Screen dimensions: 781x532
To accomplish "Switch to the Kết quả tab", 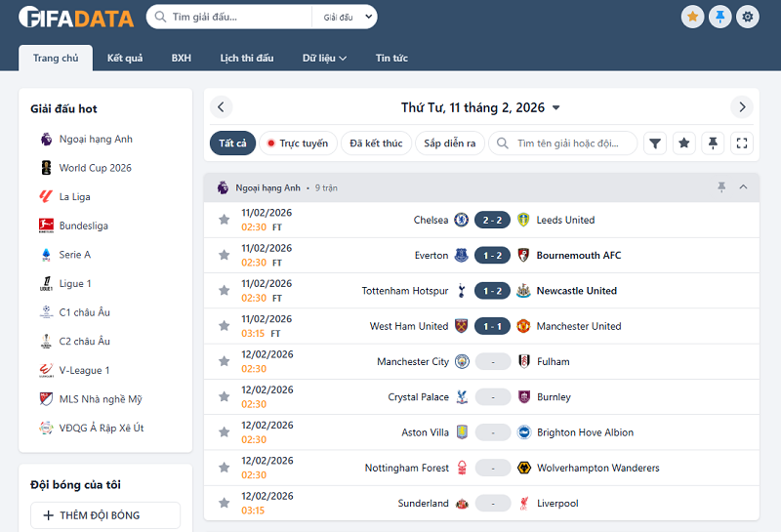I will tap(125, 59).
